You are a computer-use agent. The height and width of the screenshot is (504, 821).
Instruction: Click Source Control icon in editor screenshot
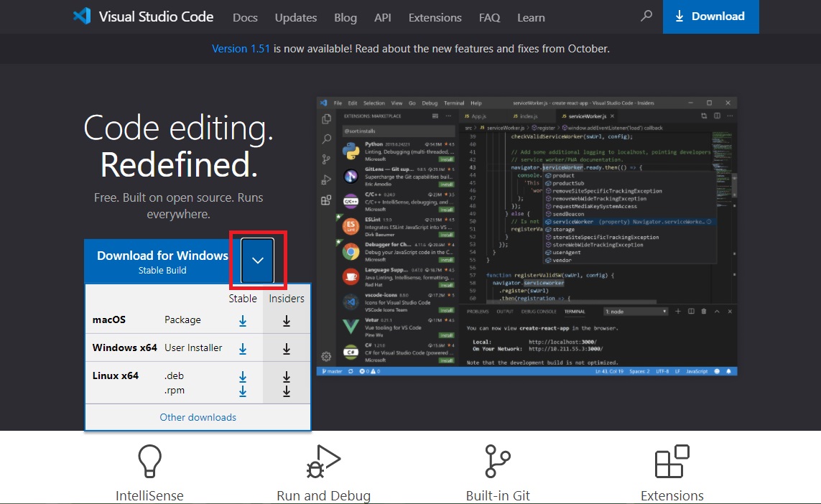326,159
